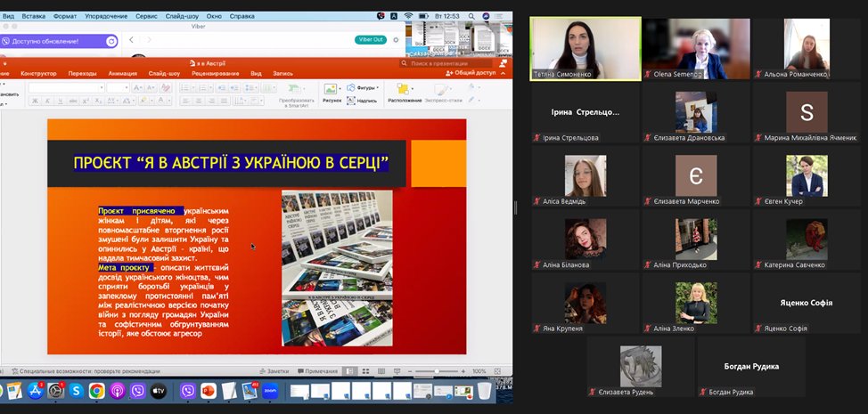Toggle Заметки notes pane

coord(274,371)
